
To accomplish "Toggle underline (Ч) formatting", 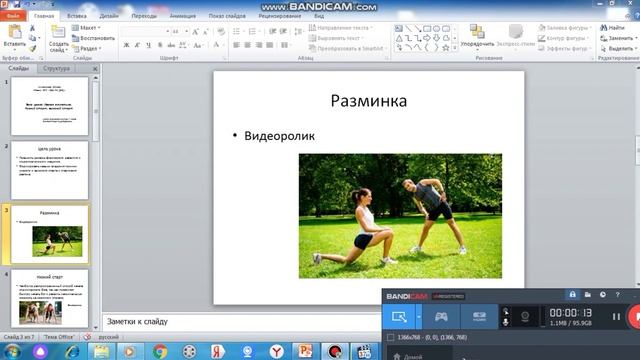I will pos(148,45).
